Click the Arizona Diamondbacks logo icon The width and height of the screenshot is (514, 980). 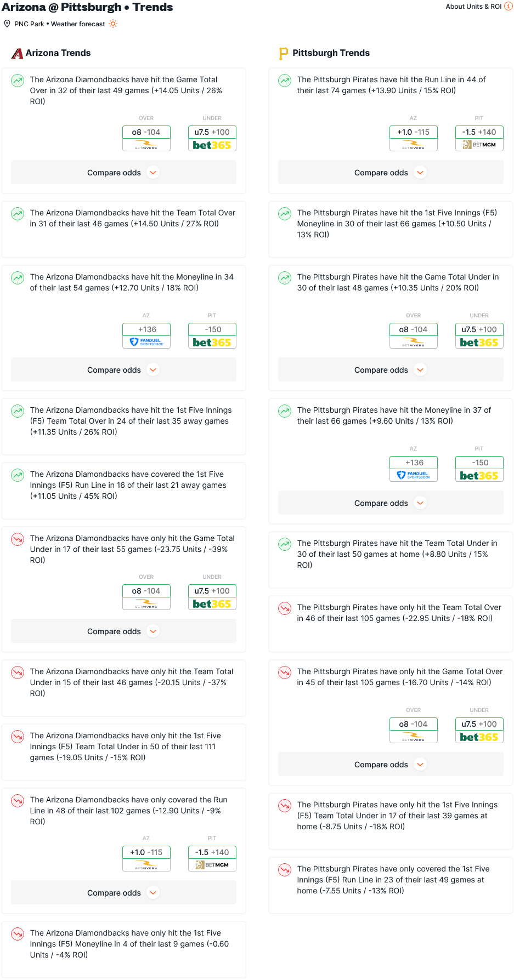click(17, 53)
